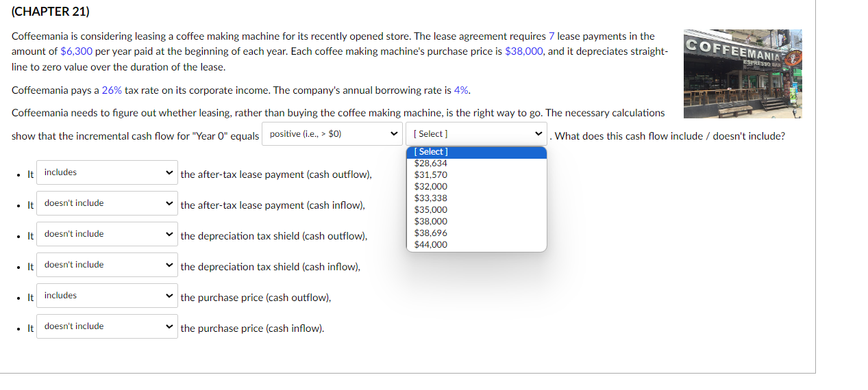Select $38,696 from the list
This screenshot has width=868, height=390.
[x=477, y=233]
